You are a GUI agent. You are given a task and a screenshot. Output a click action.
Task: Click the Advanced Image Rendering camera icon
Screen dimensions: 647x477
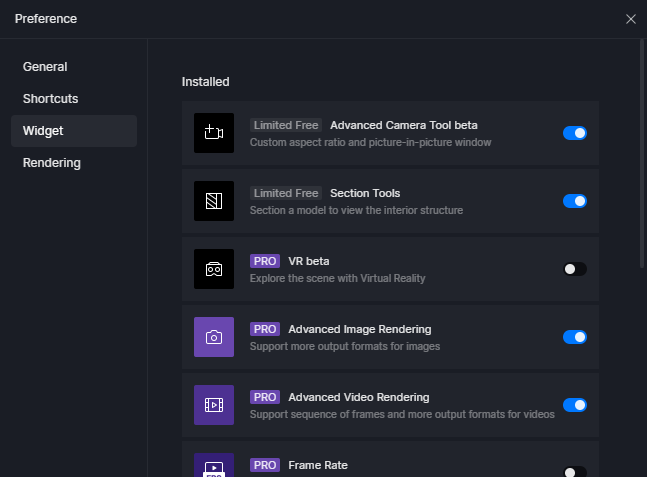(x=214, y=337)
